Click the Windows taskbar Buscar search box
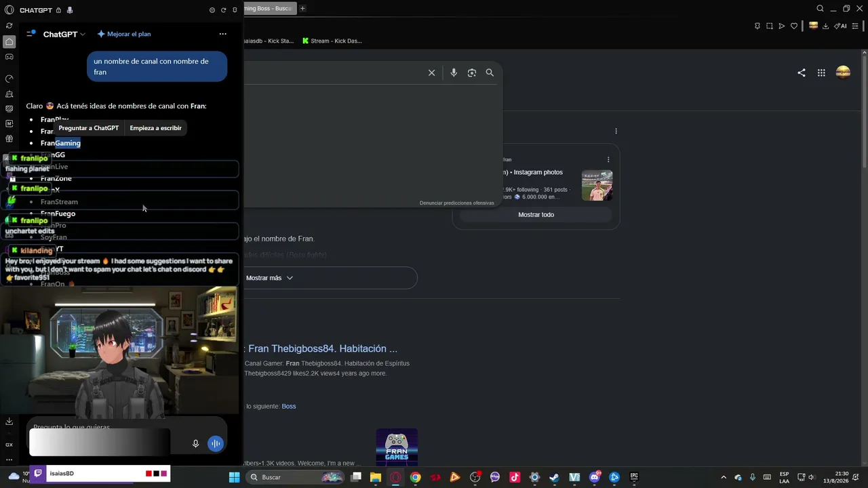The height and width of the screenshot is (488, 868). 295,477
